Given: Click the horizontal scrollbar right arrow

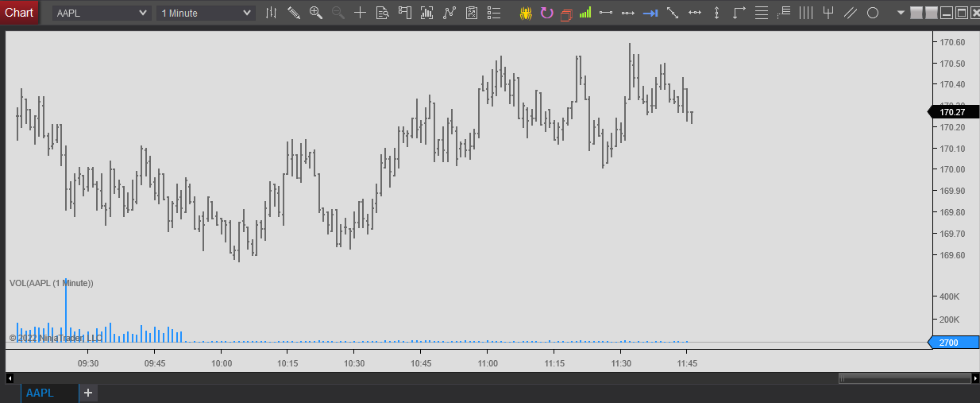Looking at the screenshot, I should [x=974, y=378].
